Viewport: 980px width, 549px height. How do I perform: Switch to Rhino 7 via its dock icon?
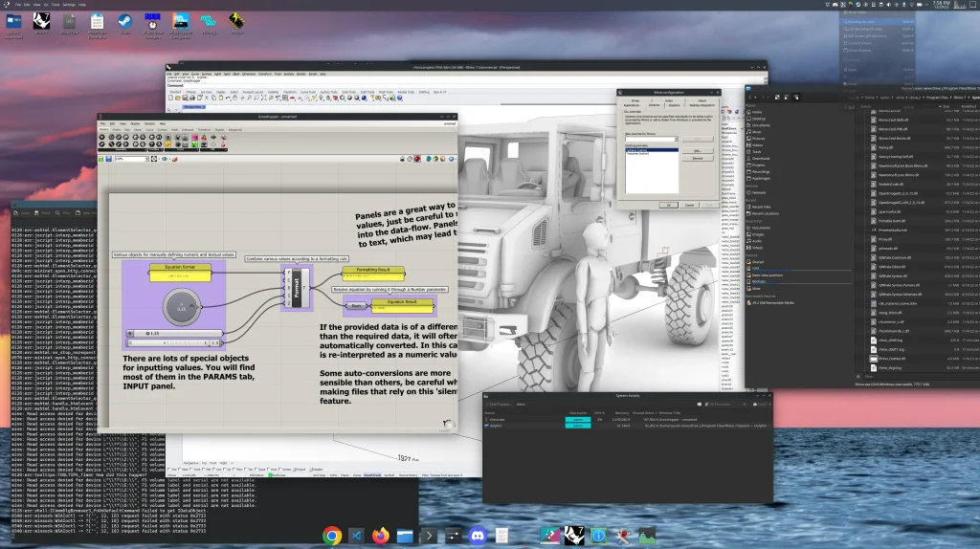tap(574, 536)
